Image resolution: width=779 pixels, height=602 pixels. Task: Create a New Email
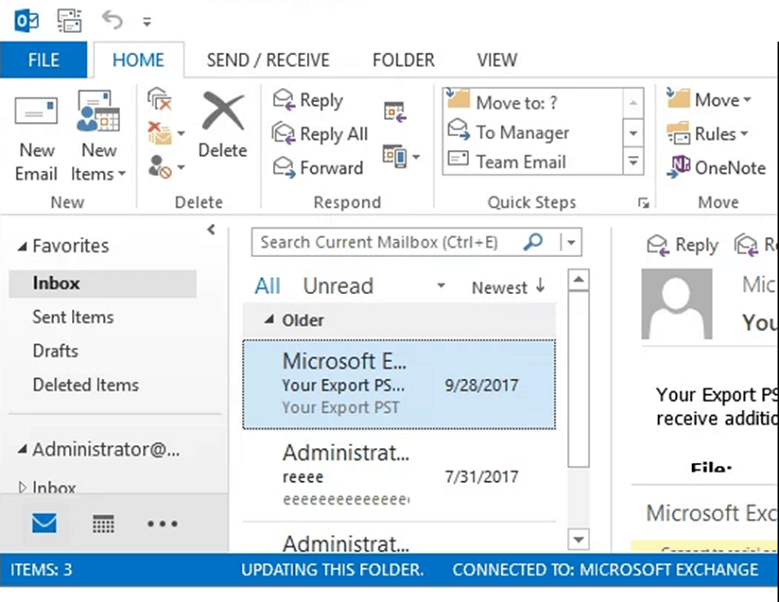36,138
